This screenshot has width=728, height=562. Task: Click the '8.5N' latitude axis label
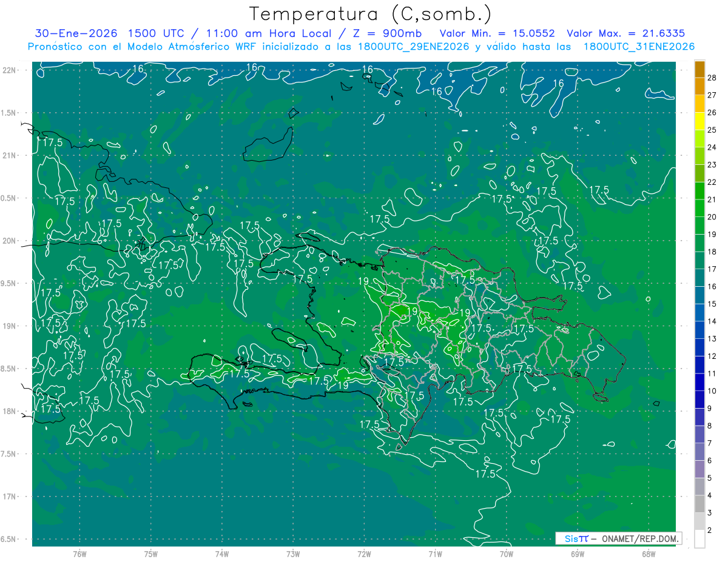[10, 369]
